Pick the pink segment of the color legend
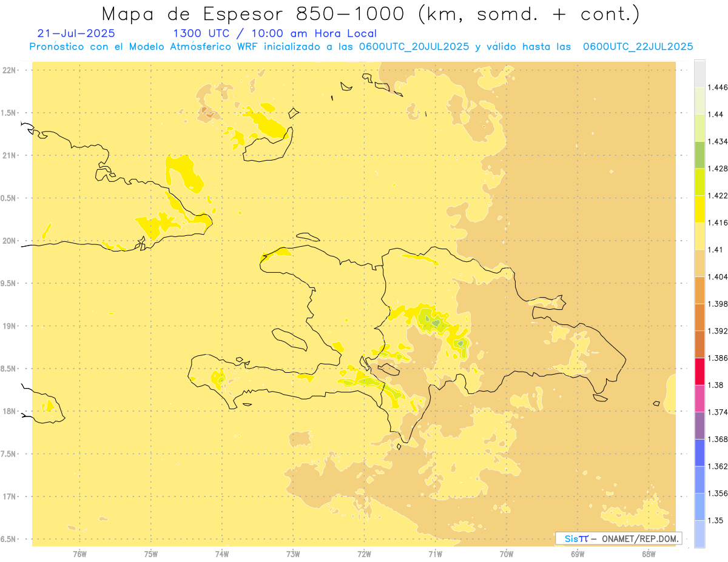This screenshot has width=728, height=562. (x=699, y=398)
